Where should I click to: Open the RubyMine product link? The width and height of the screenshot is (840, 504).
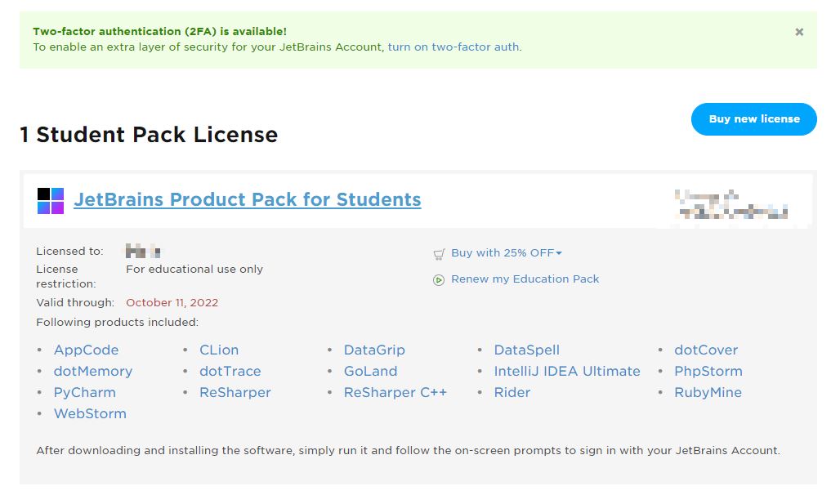[708, 393]
